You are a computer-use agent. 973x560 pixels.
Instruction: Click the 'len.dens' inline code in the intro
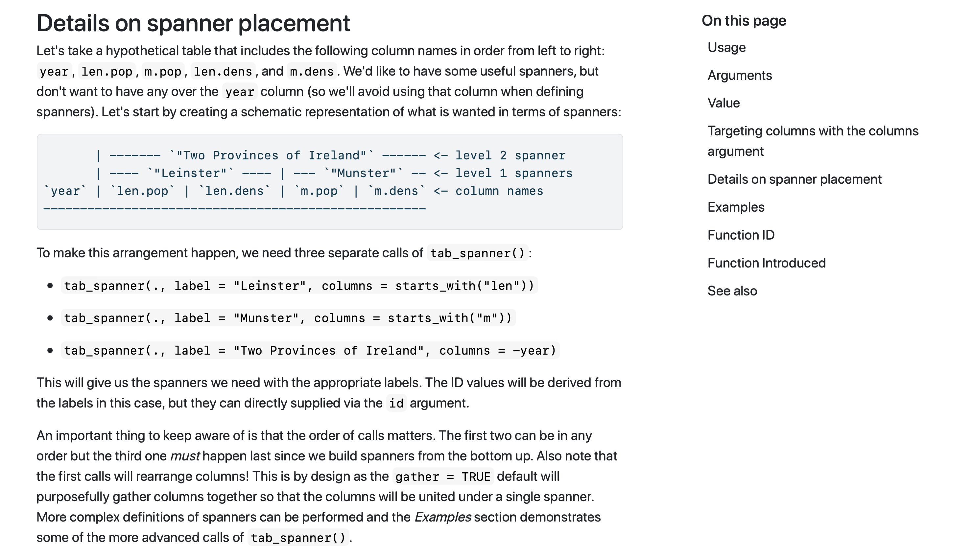[x=223, y=72]
